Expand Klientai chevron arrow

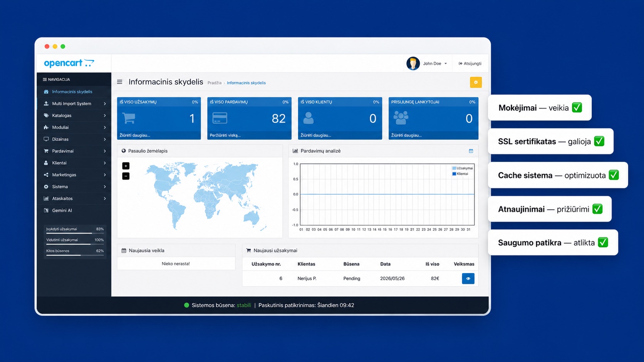click(105, 163)
